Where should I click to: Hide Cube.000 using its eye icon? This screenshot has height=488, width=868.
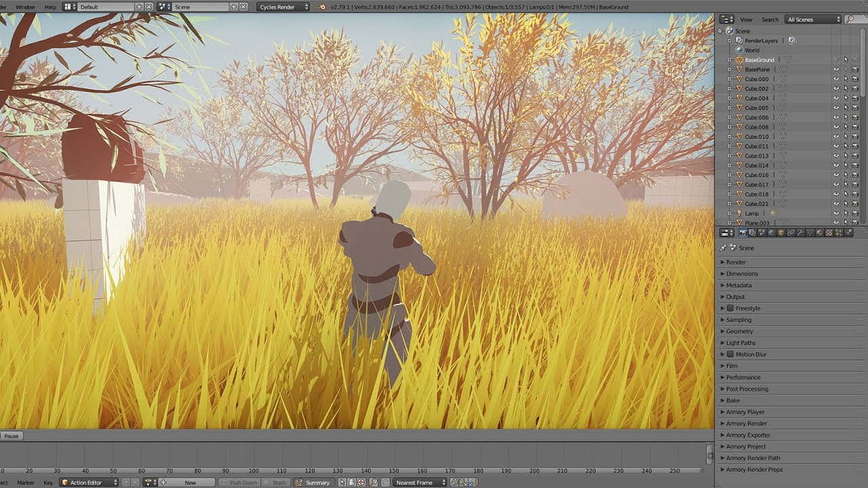(x=835, y=79)
